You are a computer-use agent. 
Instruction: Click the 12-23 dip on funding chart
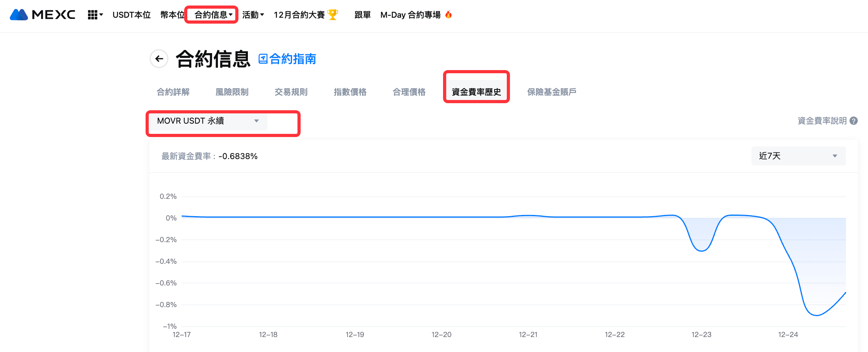[701, 250]
